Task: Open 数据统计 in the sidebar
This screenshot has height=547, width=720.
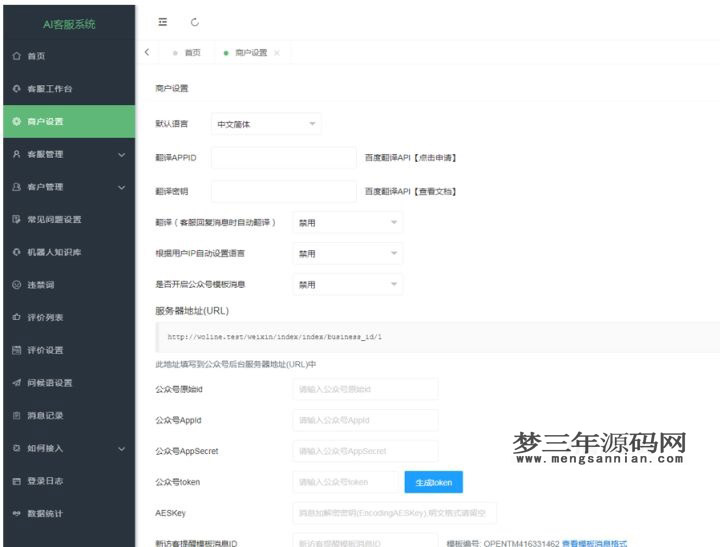Action: [x=69, y=513]
